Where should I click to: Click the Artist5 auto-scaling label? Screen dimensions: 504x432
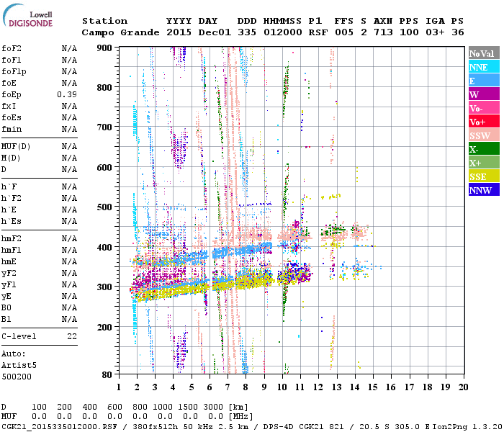[19, 366]
